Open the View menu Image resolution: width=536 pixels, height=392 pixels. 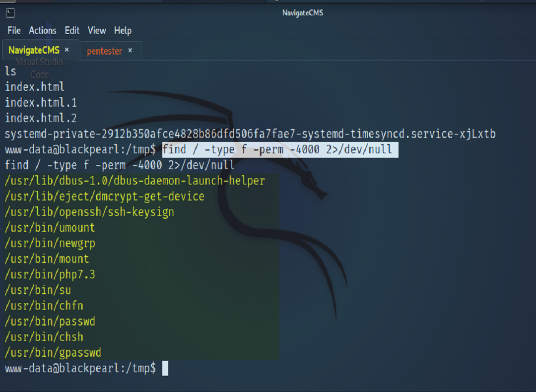97,31
